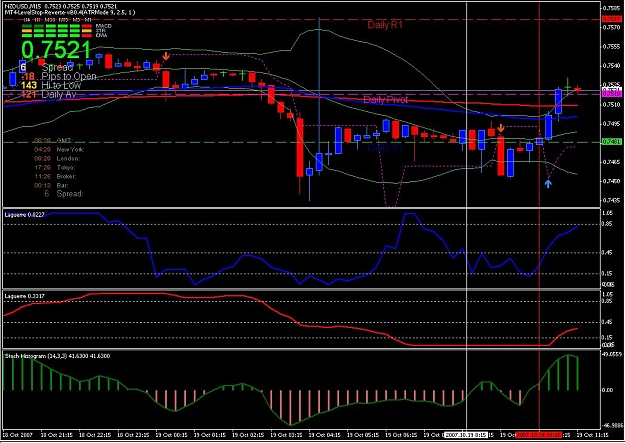Viewport: 625px width, 443px height.
Task: Click the EMA row label in signal grid
Action: [x=101, y=35]
